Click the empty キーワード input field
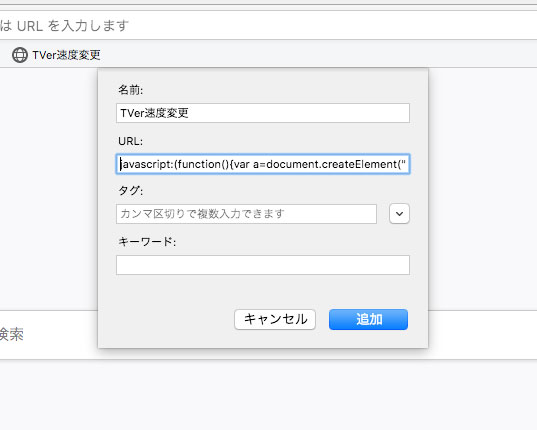 [x=263, y=265]
